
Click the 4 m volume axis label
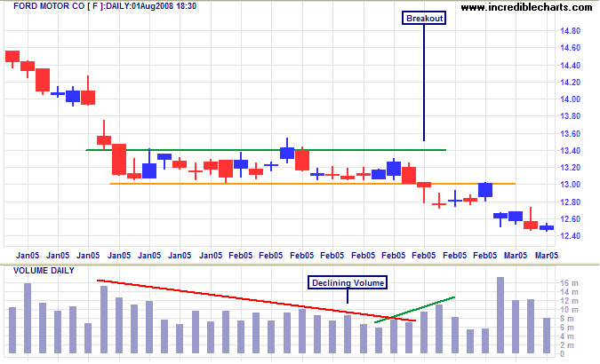point(567,336)
